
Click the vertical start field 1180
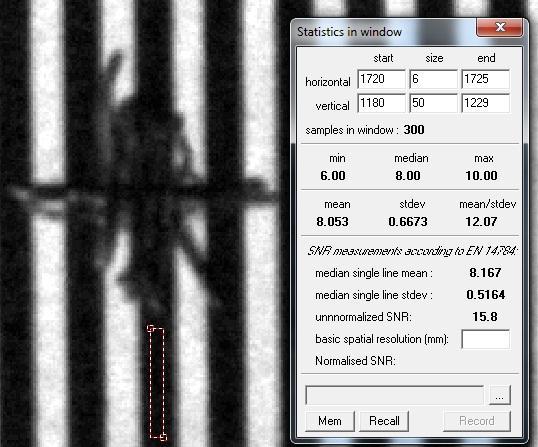tap(381, 103)
